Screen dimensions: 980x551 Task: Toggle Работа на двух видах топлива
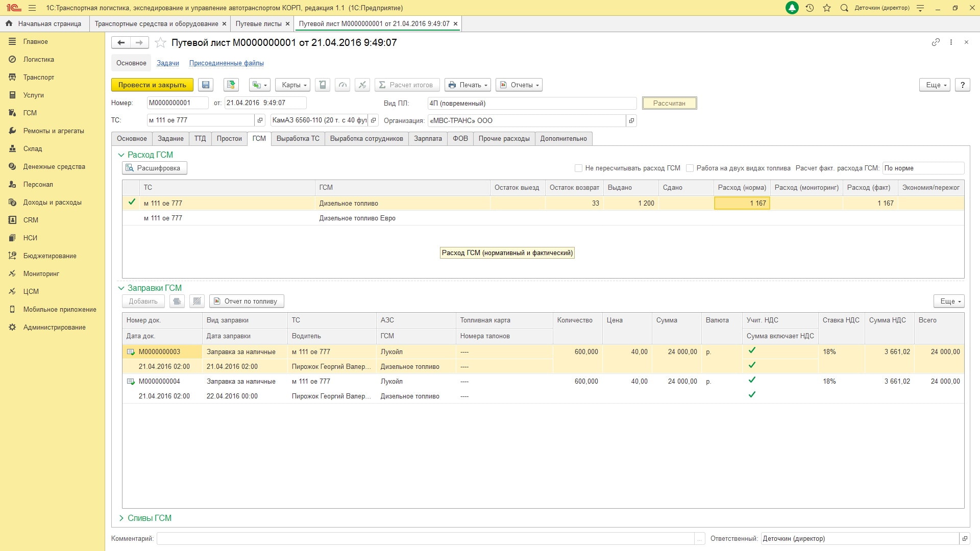click(x=690, y=168)
